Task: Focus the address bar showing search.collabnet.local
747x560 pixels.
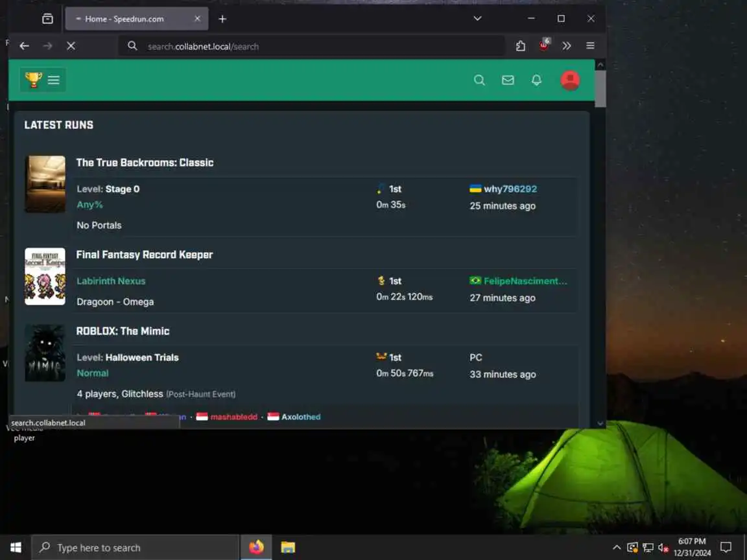Action: coord(311,46)
